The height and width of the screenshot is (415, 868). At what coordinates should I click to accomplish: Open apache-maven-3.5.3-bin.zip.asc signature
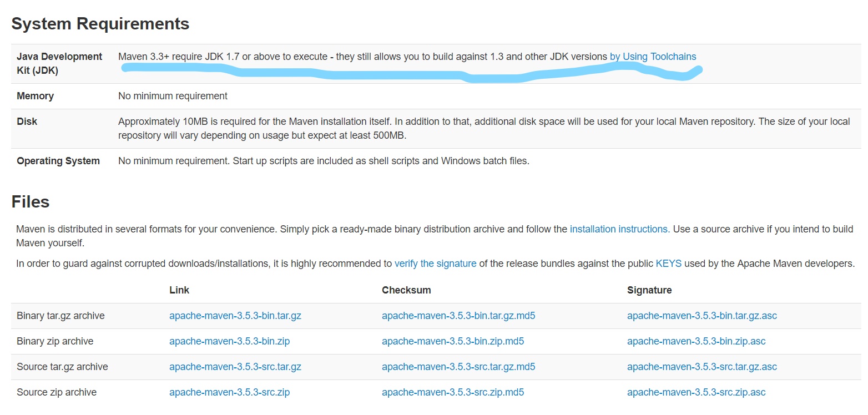[x=696, y=341]
